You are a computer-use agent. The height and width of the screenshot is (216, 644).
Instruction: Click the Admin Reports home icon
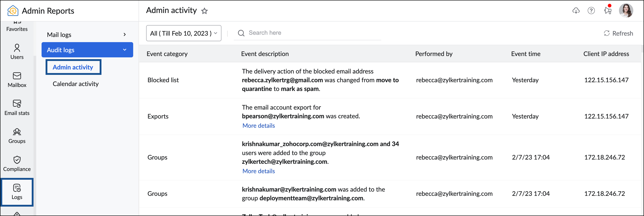click(x=13, y=11)
